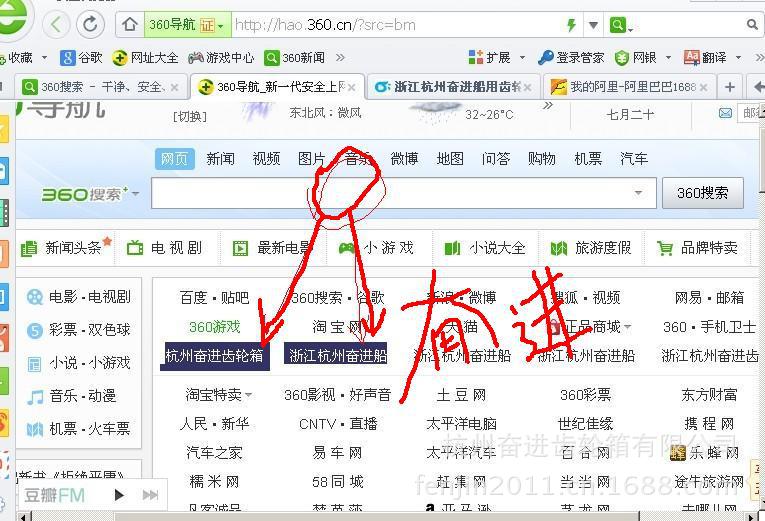Screen dimensions: 765x521
Task: Expand more weather chevron
Action: [x=548, y=105]
